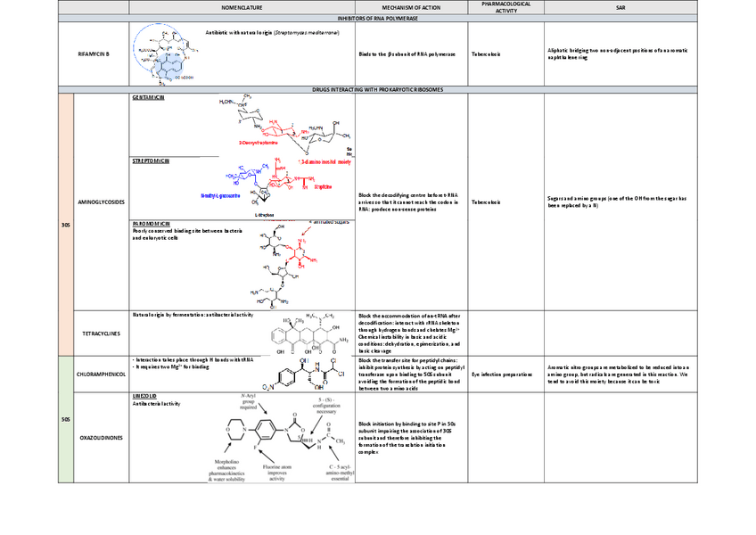Viewport: 756px width, 535px height.
Task: Select the NOMENCLATURE column header
Action: [x=242, y=8]
